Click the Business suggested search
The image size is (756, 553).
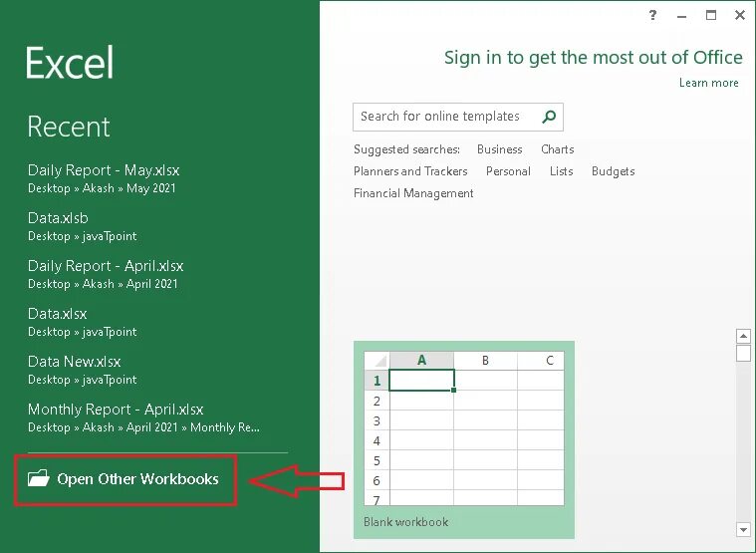click(499, 149)
